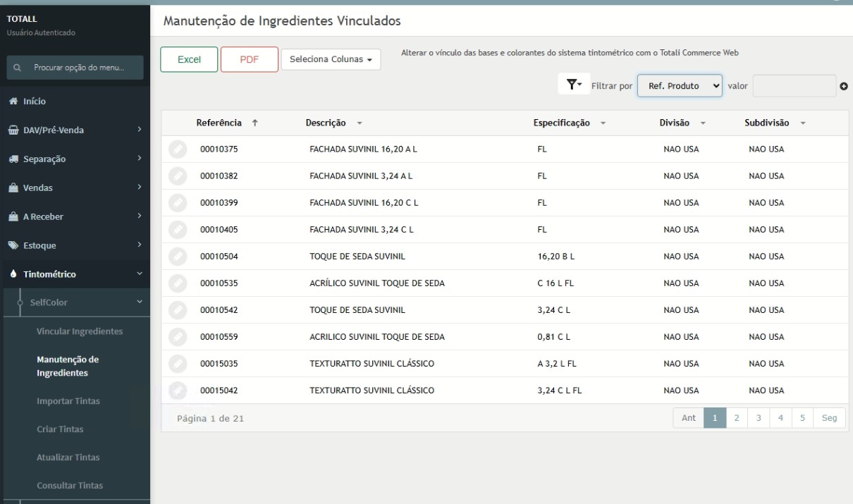Expand the Estoque sidebar menu

coord(75,245)
